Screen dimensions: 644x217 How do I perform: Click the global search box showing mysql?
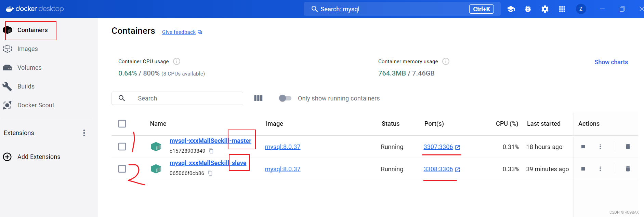402,9
